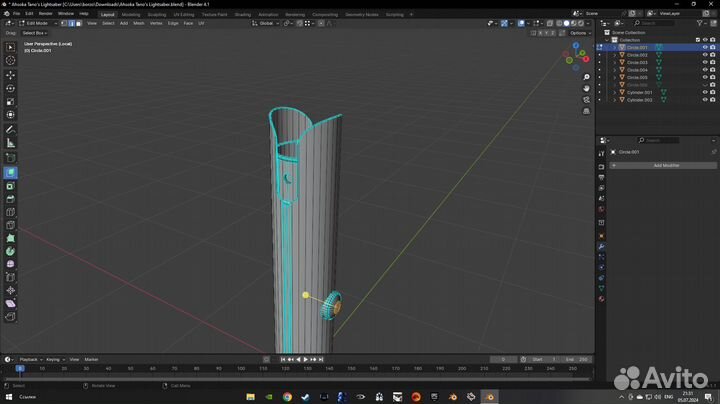The image size is (720, 404).
Task: Select the Extrude Region tool
Action: point(10,173)
